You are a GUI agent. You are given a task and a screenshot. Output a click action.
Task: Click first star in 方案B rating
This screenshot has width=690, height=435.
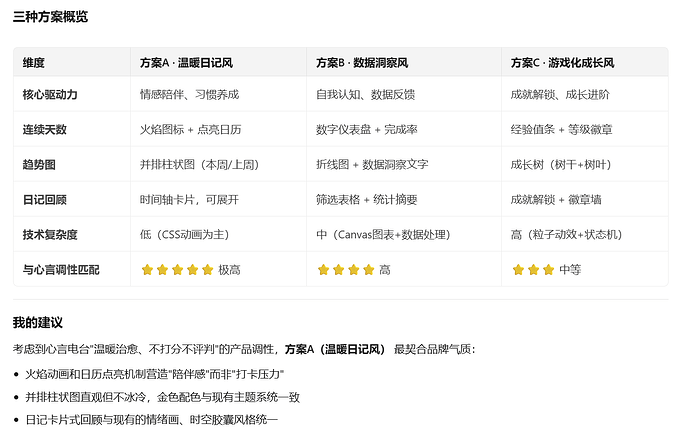pos(323,270)
